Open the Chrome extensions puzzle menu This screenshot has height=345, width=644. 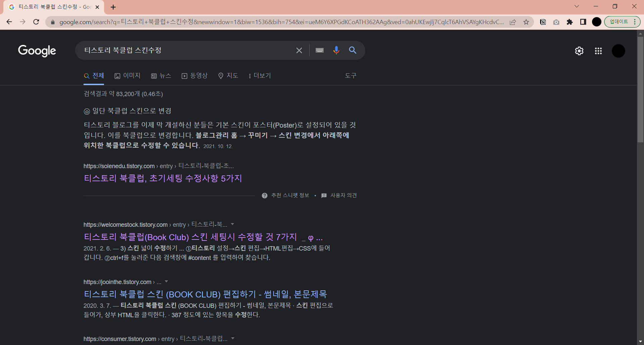pos(570,22)
